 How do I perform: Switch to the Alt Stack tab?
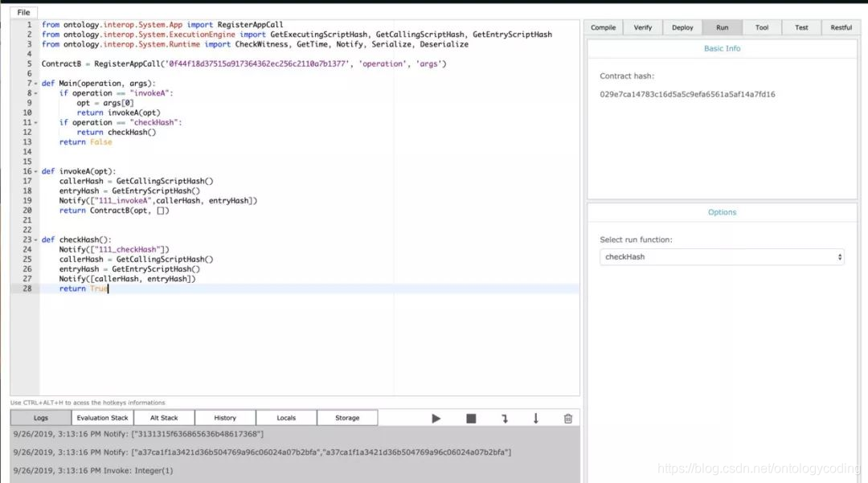164,418
